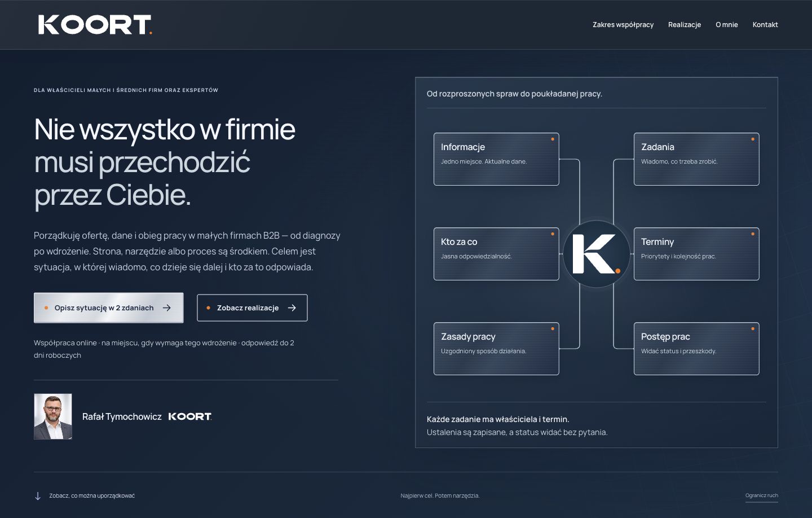812x518 pixels.
Task: Click the Rafał Tymochowicz name text
Action: tap(122, 416)
